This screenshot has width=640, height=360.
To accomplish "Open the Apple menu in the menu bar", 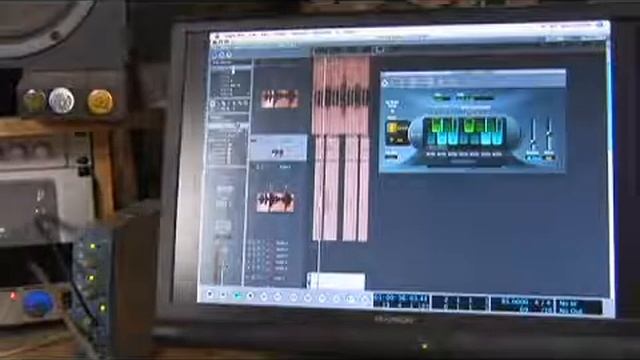I will click(x=216, y=37).
